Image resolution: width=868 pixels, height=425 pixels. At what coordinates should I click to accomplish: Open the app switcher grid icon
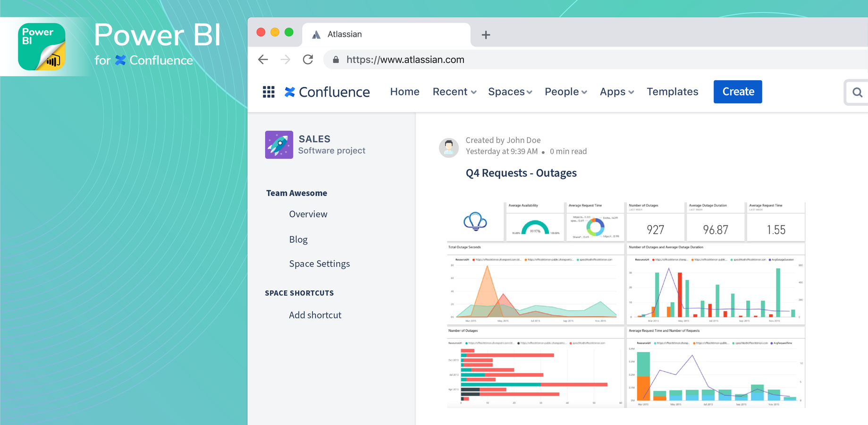[x=269, y=92]
